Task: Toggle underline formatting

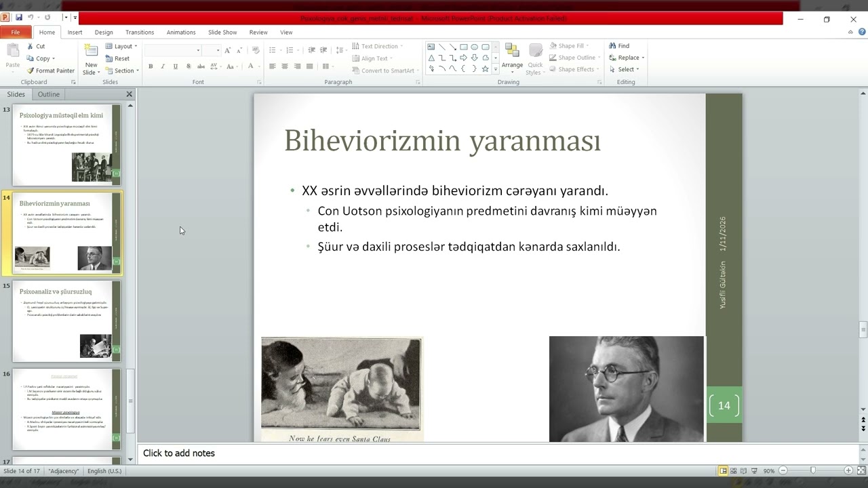Action: pyautogui.click(x=176, y=66)
